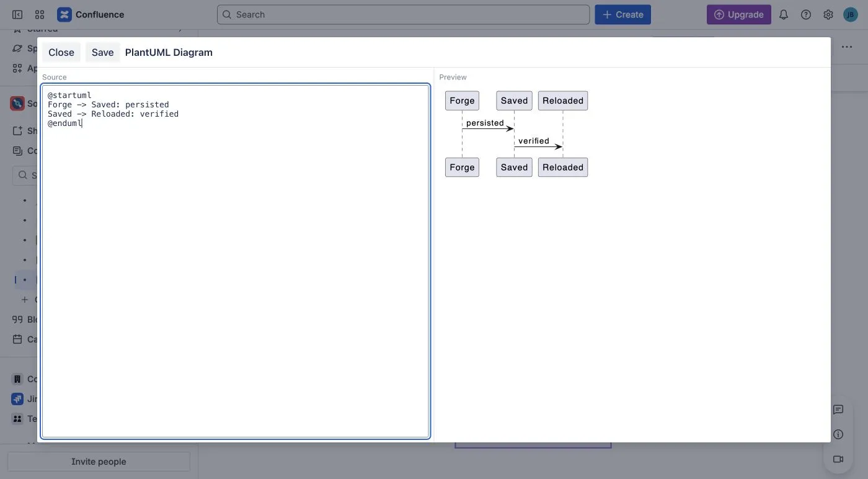Collapse the sidebar using the panel icon
Image resolution: width=868 pixels, height=479 pixels.
(x=17, y=14)
